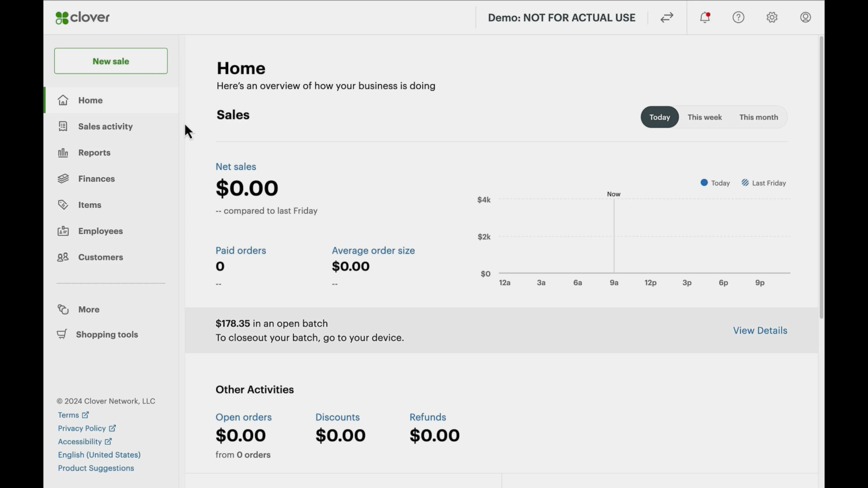Open the Discounts link
The image size is (868, 488).
[x=338, y=417]
